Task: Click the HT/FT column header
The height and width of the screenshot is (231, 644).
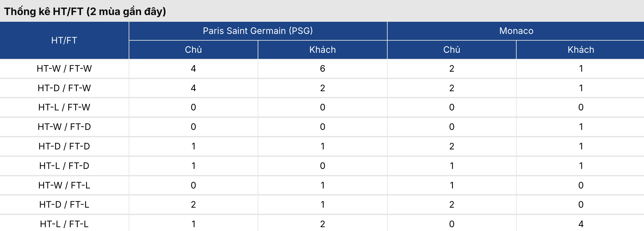Action: 64,40
